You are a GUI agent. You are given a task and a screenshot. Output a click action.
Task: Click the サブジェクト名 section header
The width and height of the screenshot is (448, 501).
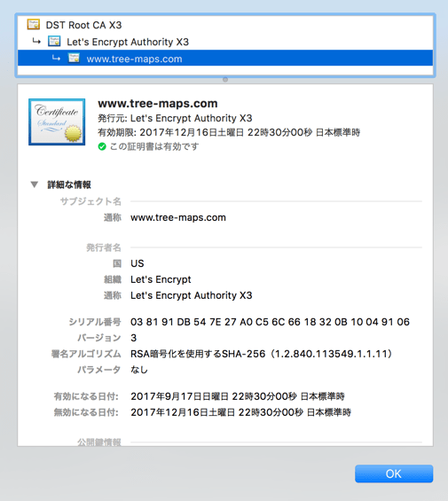coord(90,201)
